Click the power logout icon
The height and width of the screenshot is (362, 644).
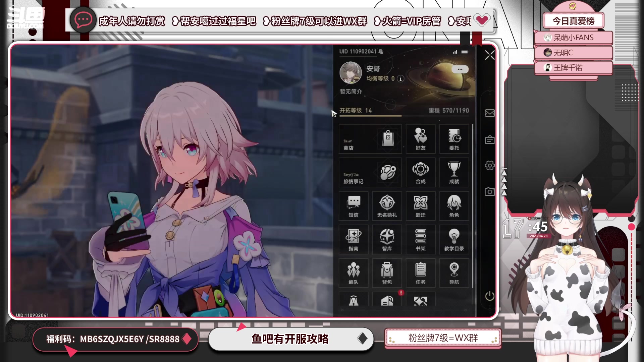(x=490, y=296)
